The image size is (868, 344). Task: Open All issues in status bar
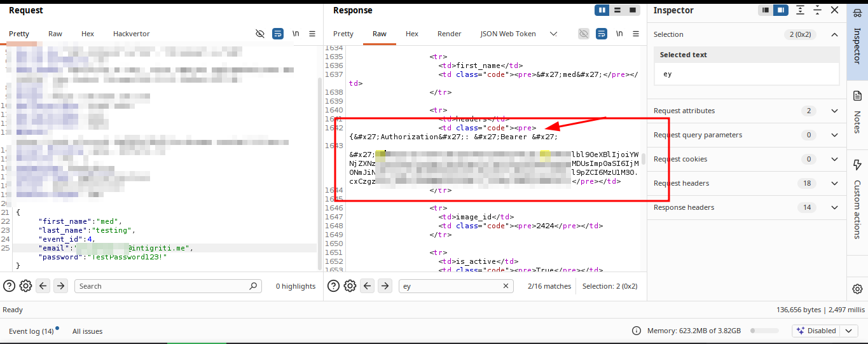87,331
